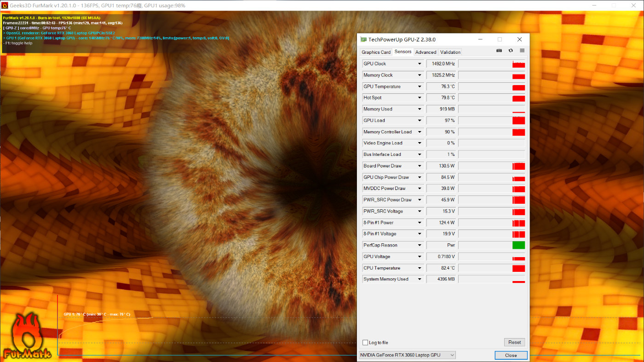Expand the Bus Interface Load dropdown

tap(420, 155)
